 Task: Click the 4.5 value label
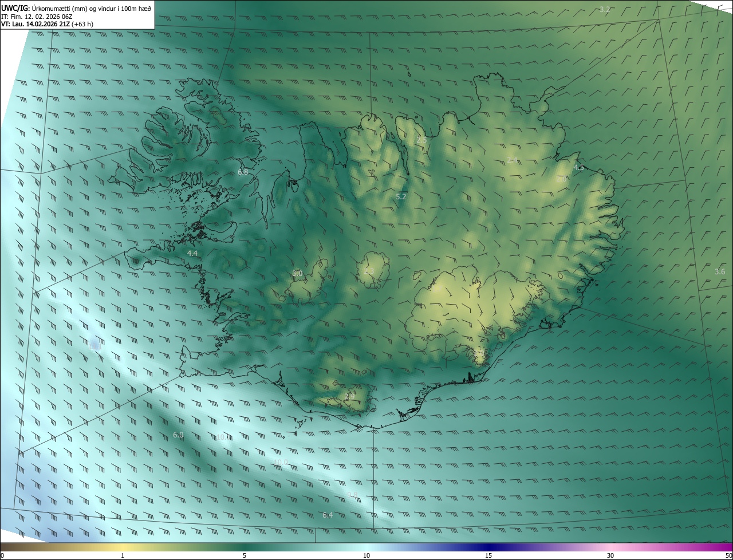point(579,168)
